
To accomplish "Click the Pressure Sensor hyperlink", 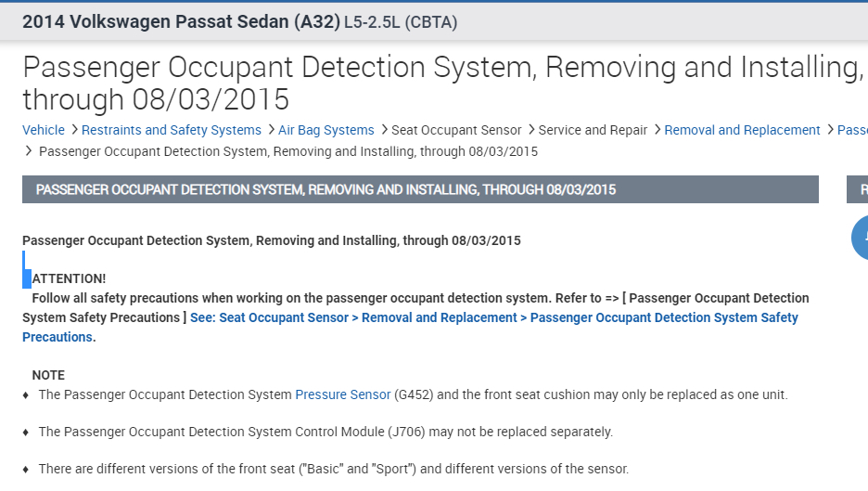I will (343, 394).
